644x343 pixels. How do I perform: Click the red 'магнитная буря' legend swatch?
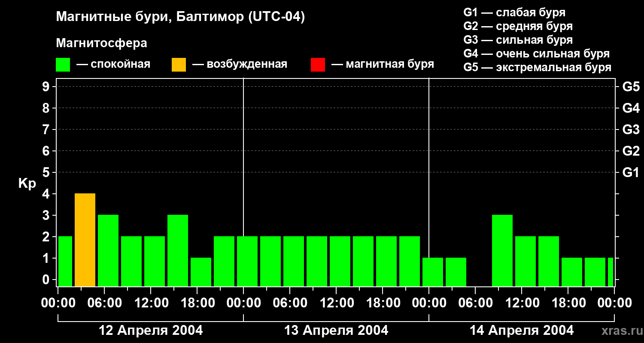click(318, 65)
